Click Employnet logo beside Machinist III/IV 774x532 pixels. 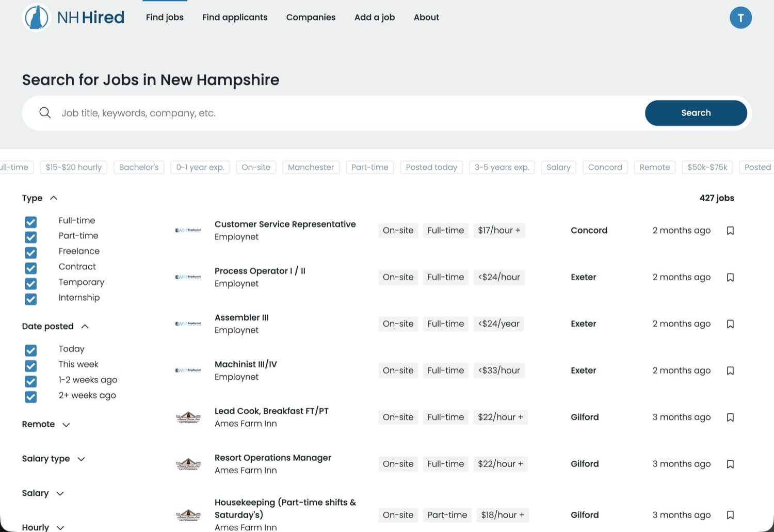coord(188,370)
